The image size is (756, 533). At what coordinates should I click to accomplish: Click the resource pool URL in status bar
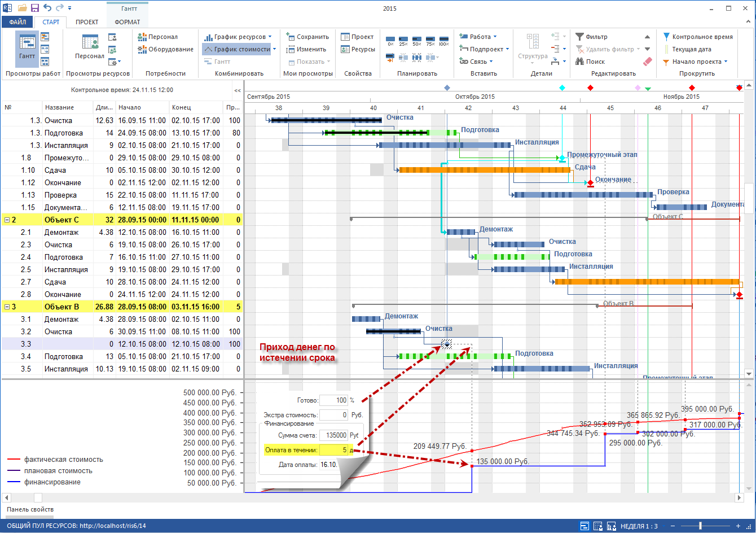(112, 526)
